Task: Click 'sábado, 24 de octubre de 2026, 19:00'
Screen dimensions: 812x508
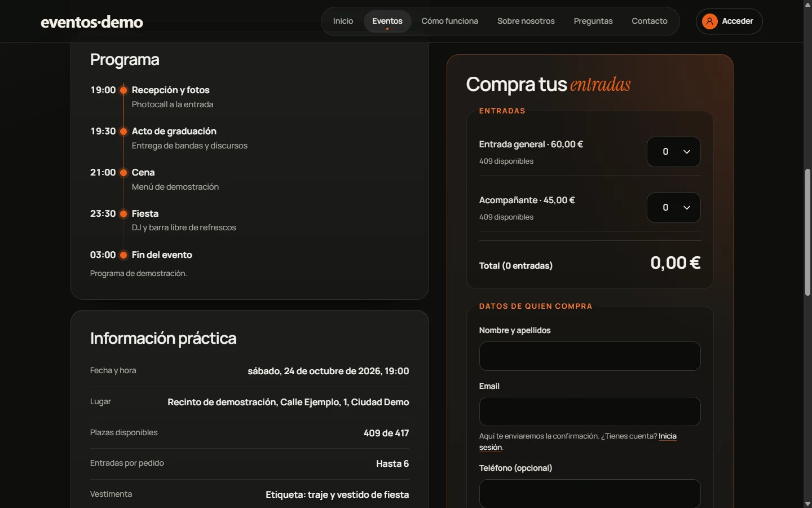Action: (x=328, y=371)
